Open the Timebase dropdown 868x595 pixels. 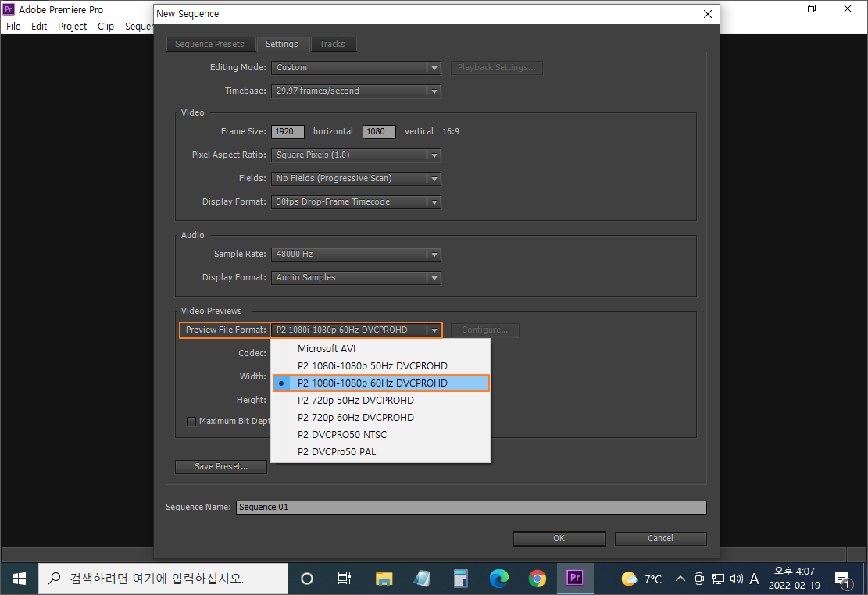point(356,91)
